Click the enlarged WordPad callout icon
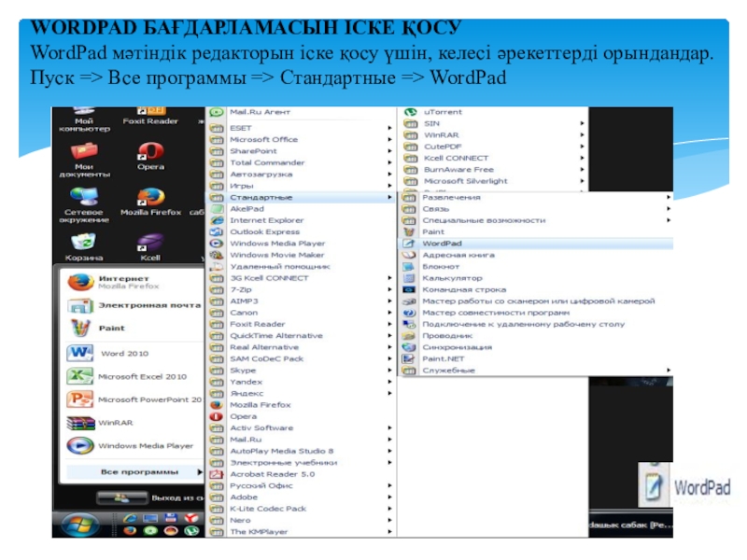 [x=655, y=486]
